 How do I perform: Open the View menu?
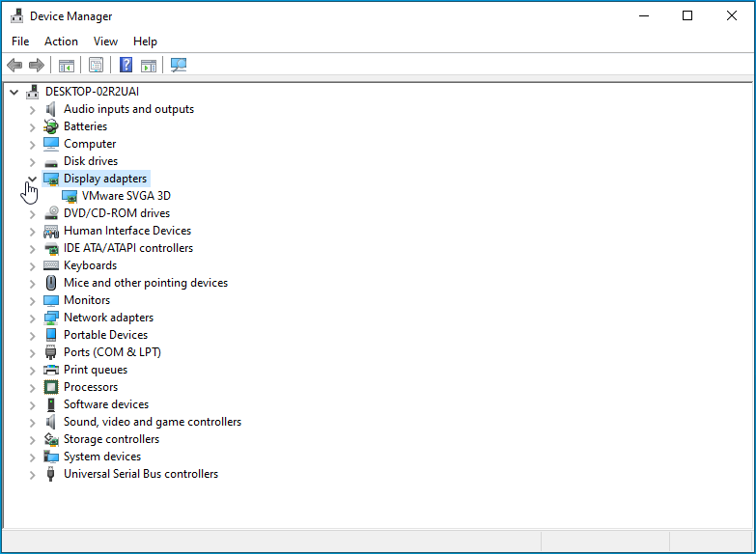click(x=105, y=42)
